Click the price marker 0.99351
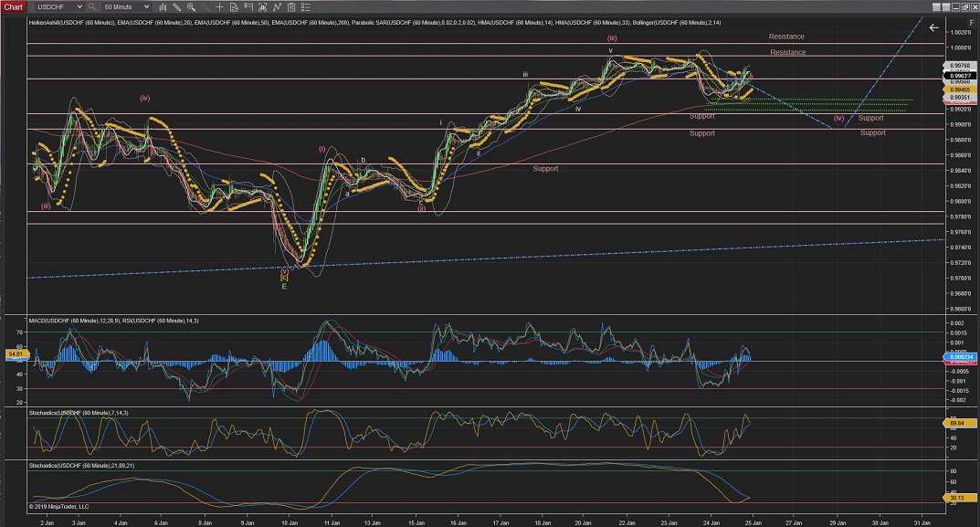The image size is (980, 527). [x=959, y=98]
